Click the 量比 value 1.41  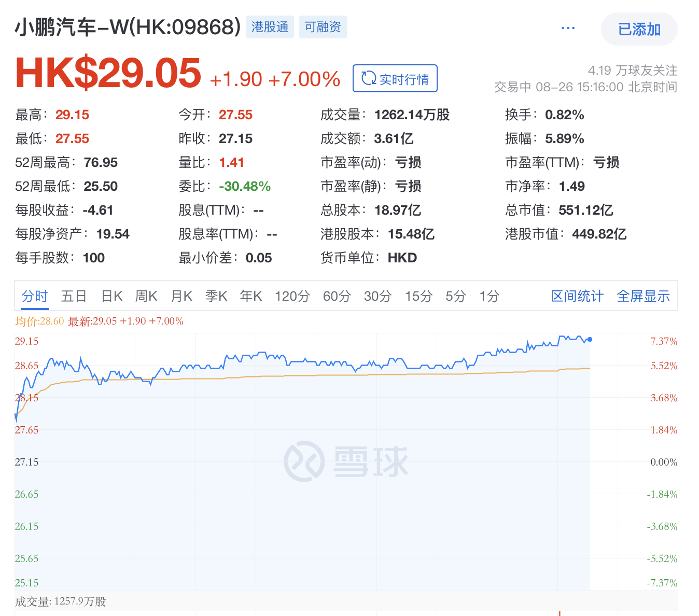click(231, 162)
